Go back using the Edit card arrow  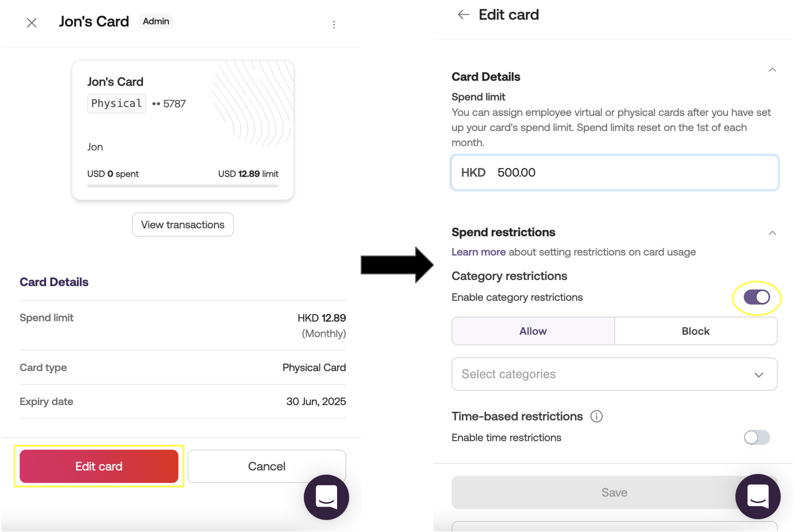pyautogui.click(x=463, y=15)
